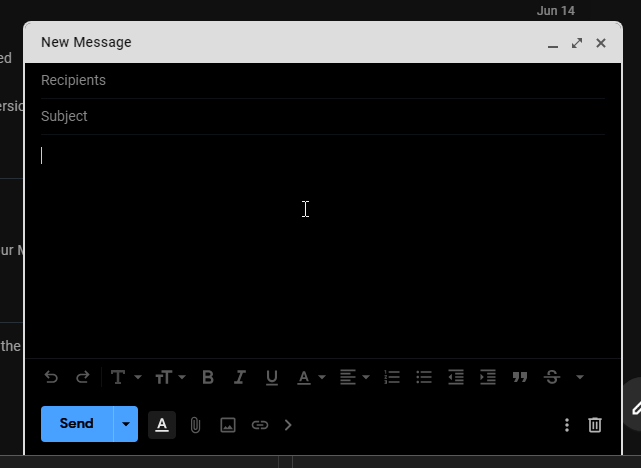Minimize the New Message window
This screenshot has height=468, width=641.
[553, 43]
